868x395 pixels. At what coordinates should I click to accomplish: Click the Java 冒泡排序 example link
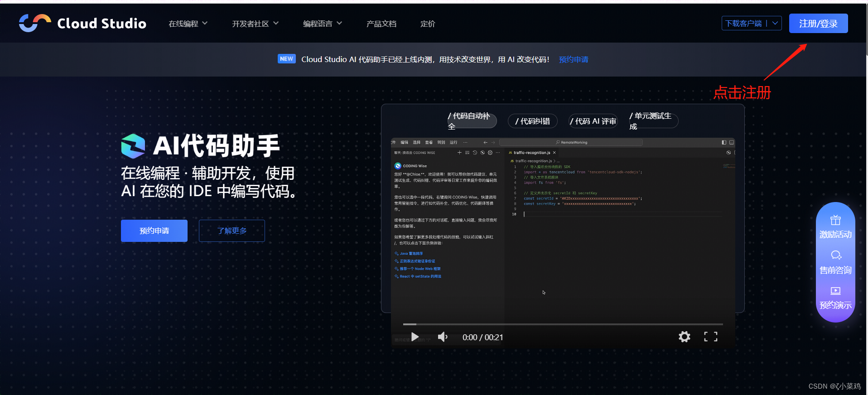(x=411, y=254)
